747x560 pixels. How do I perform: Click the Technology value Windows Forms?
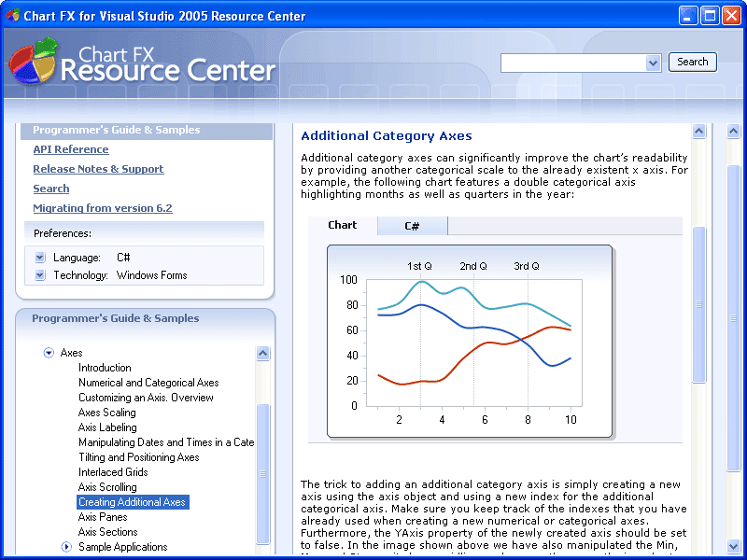click(x=151, y=275)
